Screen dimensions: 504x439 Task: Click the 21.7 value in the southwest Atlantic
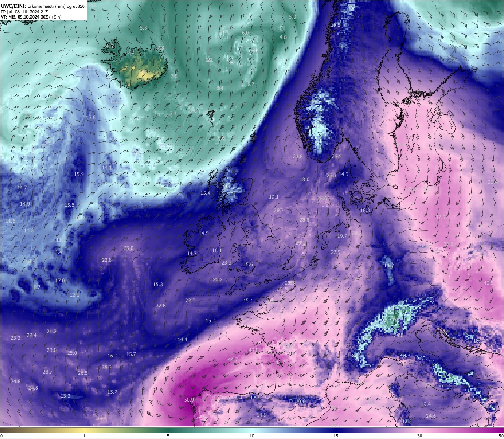(52, 331)
